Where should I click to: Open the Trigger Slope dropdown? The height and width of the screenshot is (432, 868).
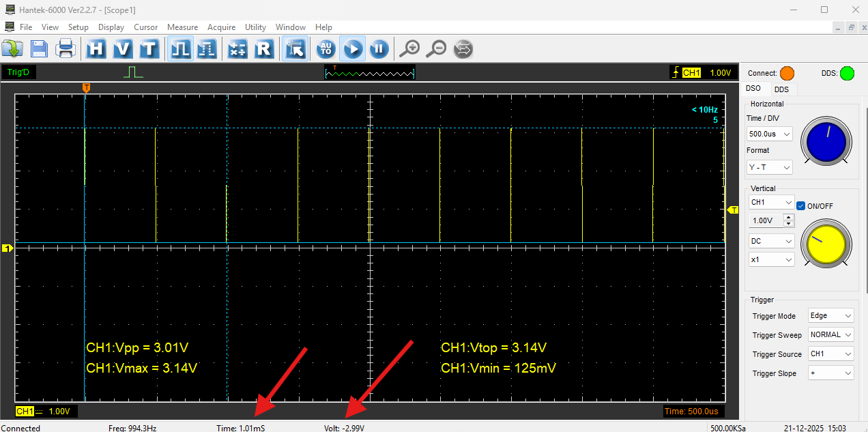click(x=830, y=373)
